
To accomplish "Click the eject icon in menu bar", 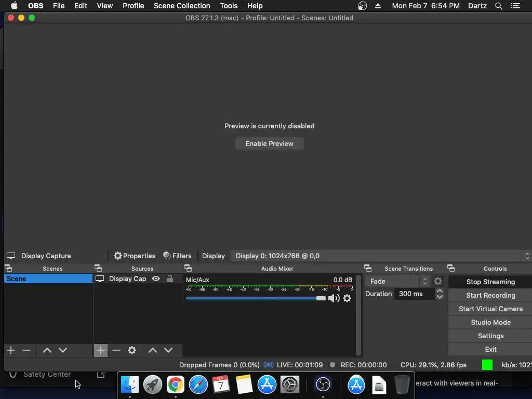I will (x=378, y=6).
